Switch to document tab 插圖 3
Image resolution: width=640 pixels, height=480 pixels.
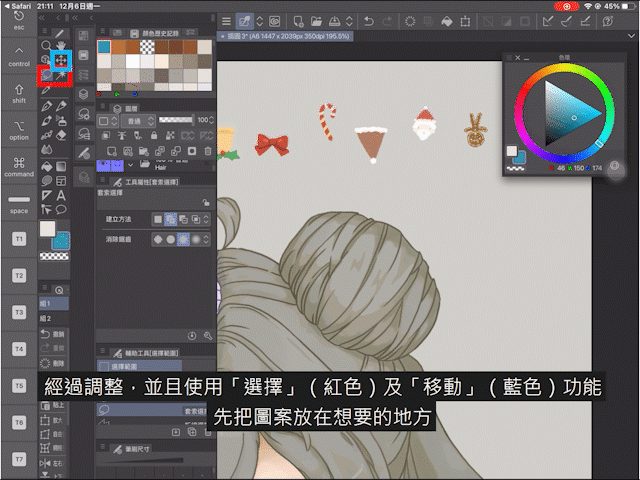[x=285, y=36]
